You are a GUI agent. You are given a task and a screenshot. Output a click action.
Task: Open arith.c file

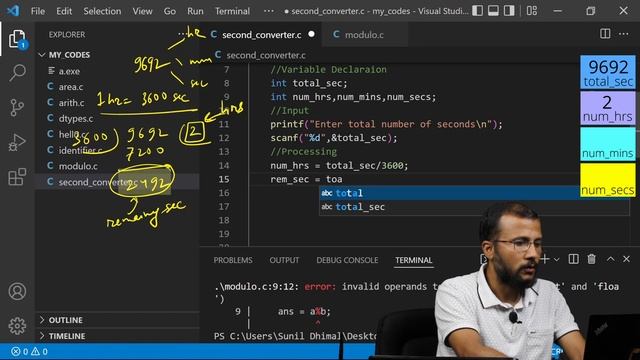pyautogui.click(x=71, y=102)
